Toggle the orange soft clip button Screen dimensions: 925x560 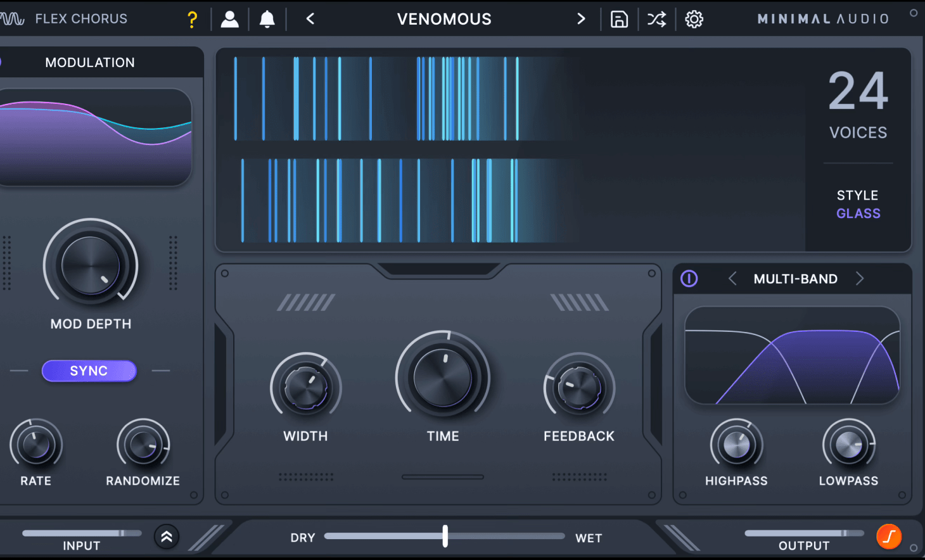(889, 537)
